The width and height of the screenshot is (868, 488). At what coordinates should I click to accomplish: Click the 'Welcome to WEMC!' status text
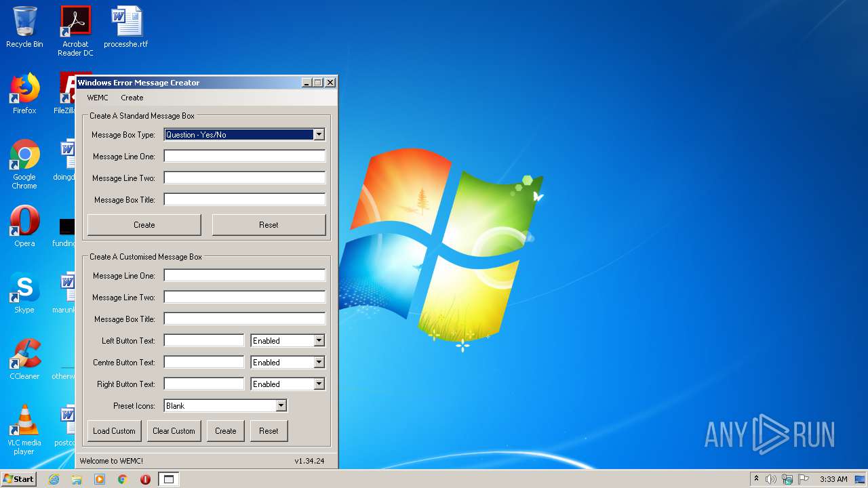[x=111, y=461]
